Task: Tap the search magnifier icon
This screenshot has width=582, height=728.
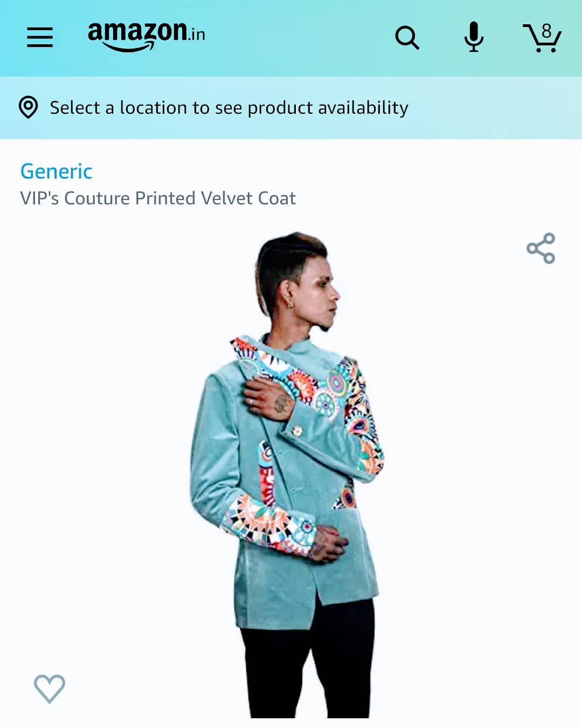Action: point(407,38)
